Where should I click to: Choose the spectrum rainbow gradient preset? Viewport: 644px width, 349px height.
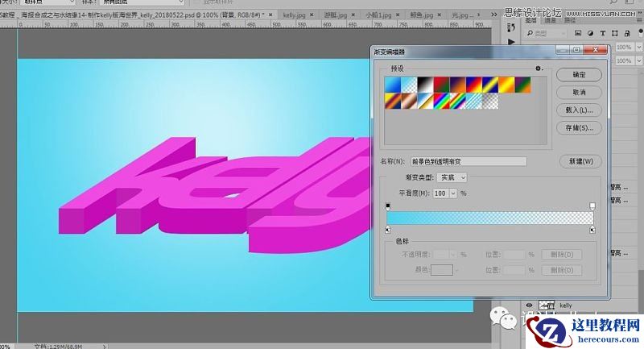click(x=441, y=101)
